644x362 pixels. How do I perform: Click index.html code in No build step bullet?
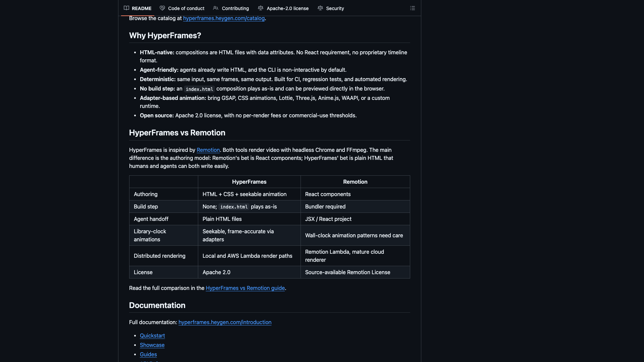[199, 89]
